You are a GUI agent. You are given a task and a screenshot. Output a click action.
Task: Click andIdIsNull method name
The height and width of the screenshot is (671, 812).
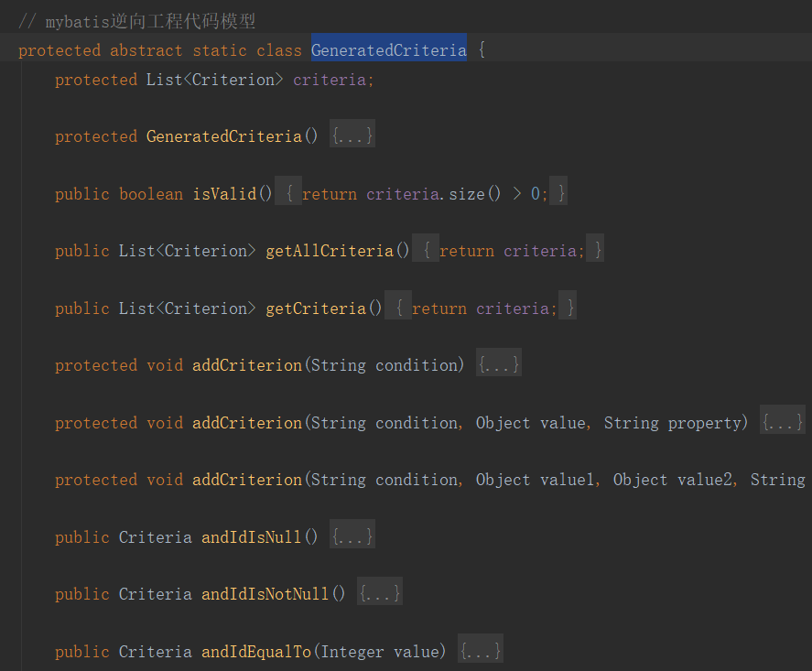(251, 537)
